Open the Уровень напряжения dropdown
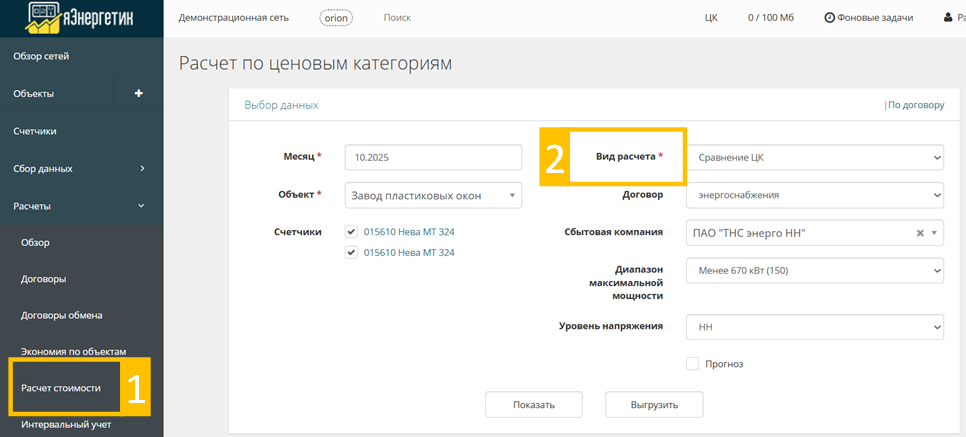The height and width of the screenshot is (437, 966). tap(814, 327)
